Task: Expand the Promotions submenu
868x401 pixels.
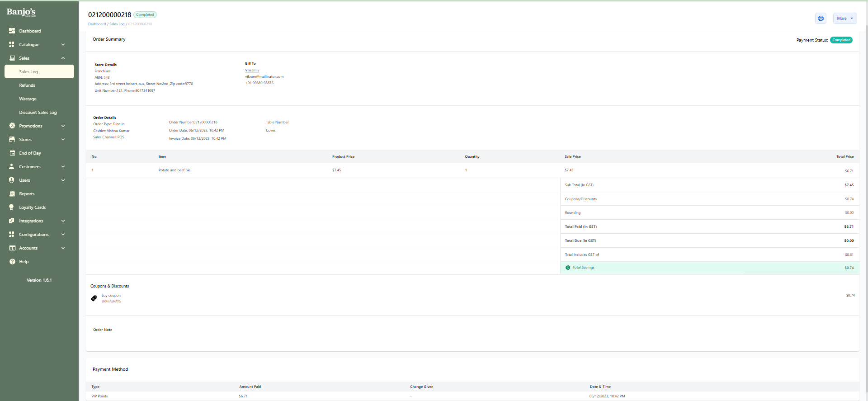Action: click(63, 126)
